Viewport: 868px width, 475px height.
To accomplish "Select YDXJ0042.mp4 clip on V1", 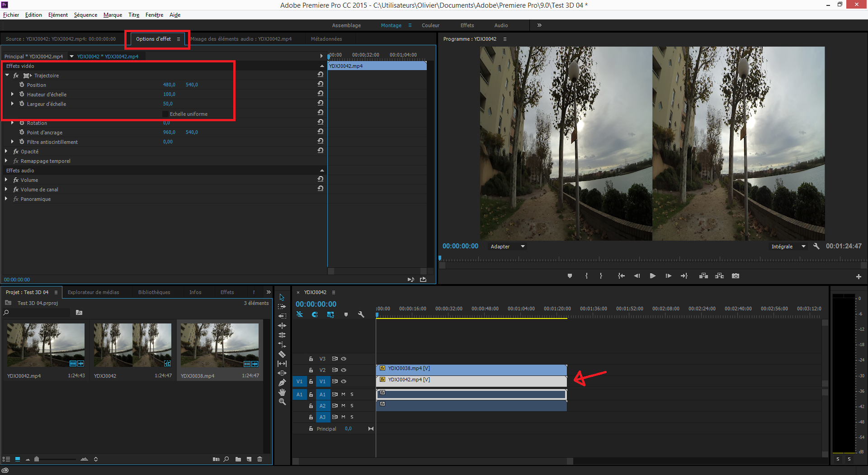I will [471, 381].
